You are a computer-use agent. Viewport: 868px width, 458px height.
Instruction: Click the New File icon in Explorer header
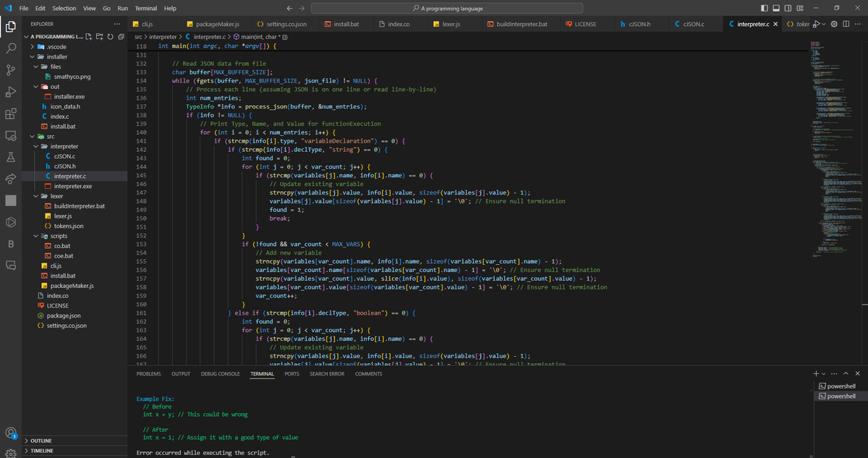pyautogui.click(x=89, y=37)
